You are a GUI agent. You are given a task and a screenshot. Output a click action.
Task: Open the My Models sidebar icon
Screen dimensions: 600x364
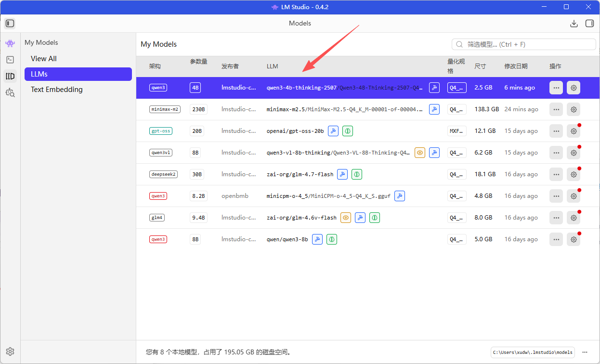(10, 76)
